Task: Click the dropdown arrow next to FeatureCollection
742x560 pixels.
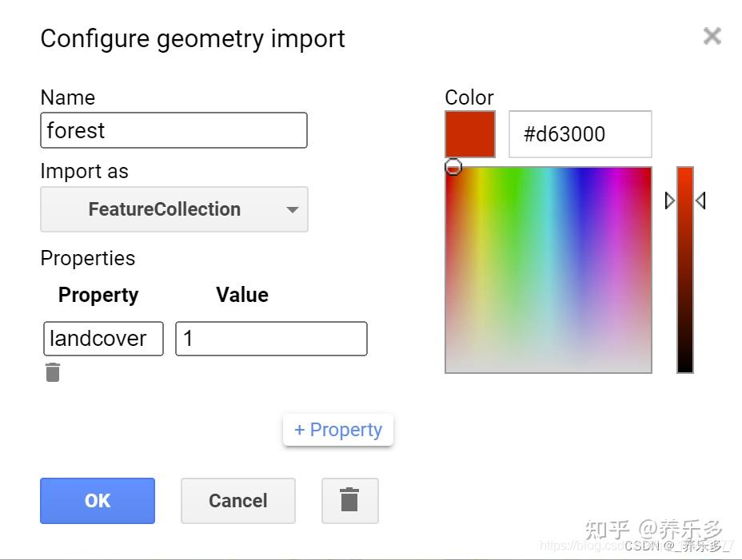Action: coord(293,209)
